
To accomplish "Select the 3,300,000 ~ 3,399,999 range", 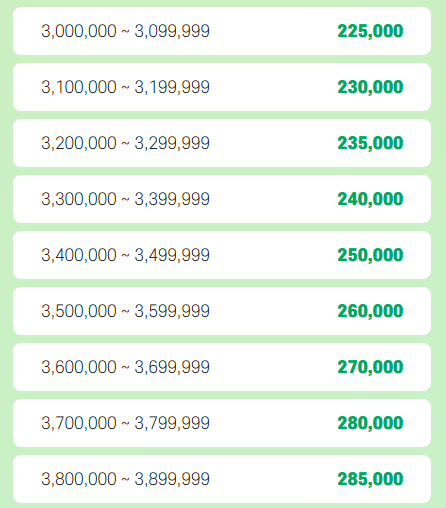I will 125,199.
